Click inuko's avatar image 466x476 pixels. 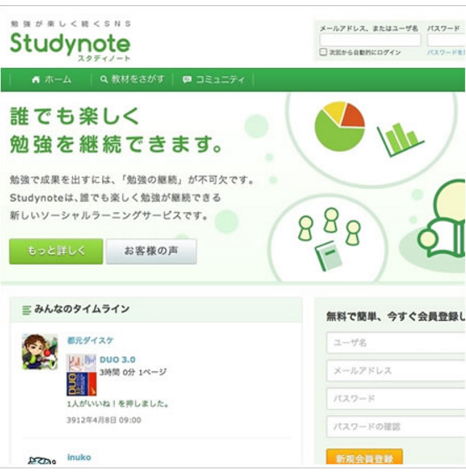coord(42,461)
